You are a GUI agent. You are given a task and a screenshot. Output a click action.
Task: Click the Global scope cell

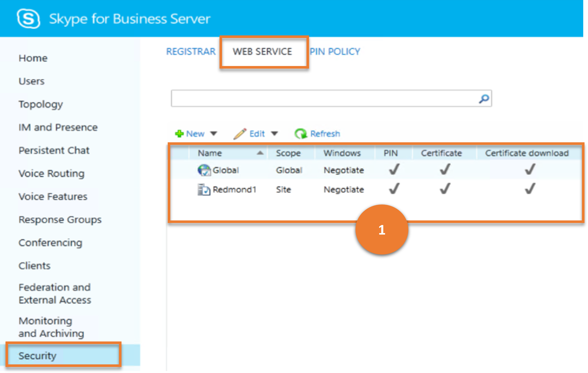(x=289, y=170)
